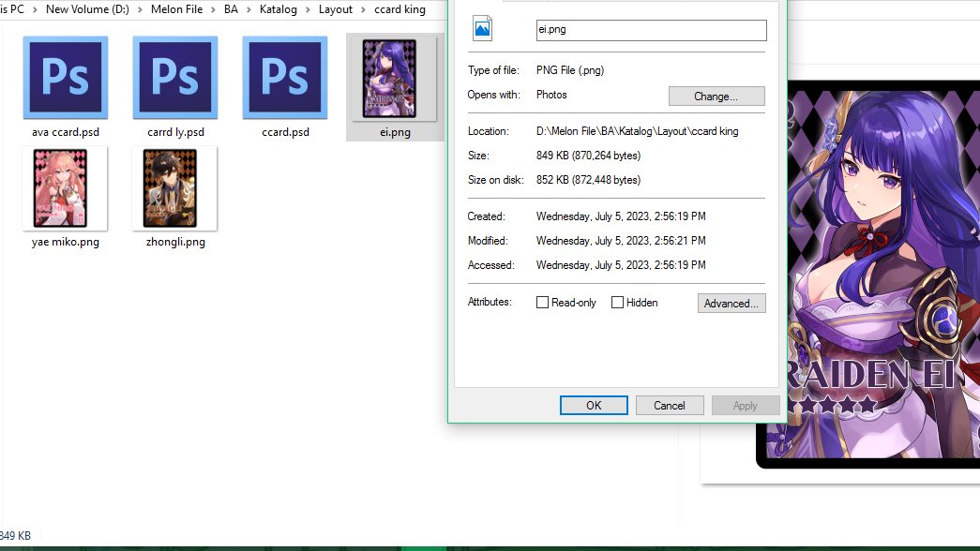Select the carrd ly.psd Photoshop file icon

pyautogui.click(x=175, y=78)
